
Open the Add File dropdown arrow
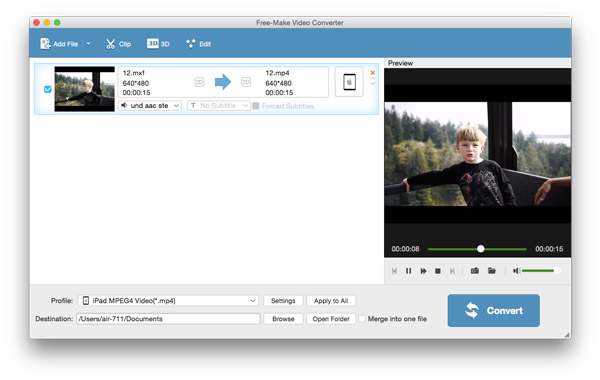(88, 44)
